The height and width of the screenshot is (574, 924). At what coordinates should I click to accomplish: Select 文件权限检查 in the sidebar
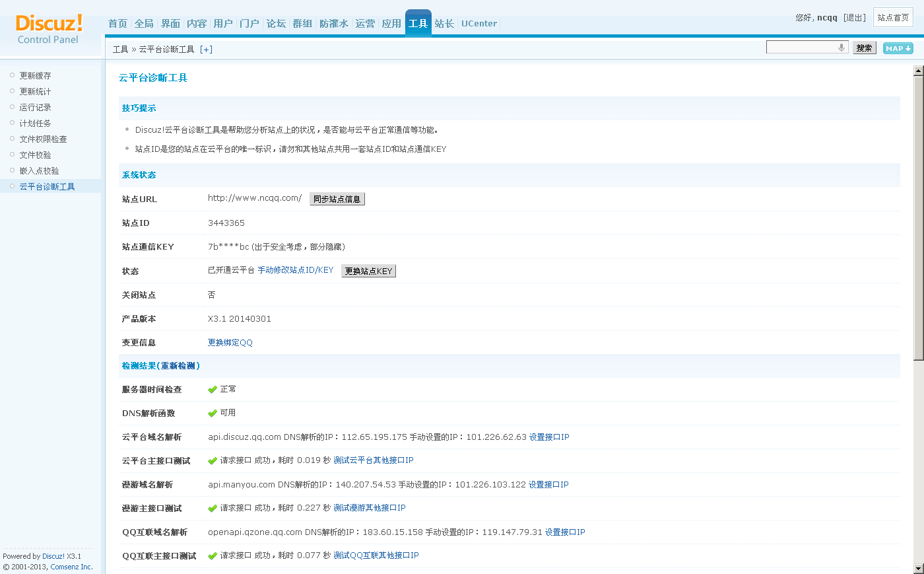pyautogui.click(x=43, y=139)
